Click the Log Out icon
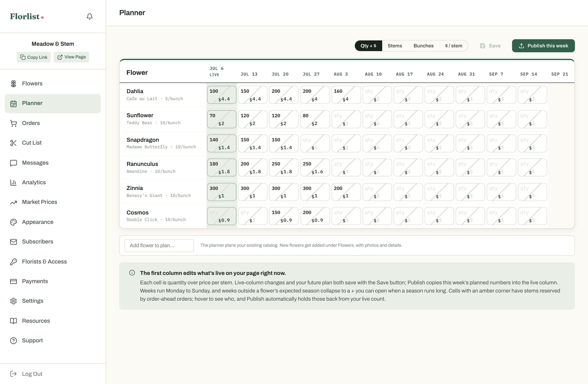Viewport: 588px width, 384px height. pyautogui.click(x=13, y=374)
